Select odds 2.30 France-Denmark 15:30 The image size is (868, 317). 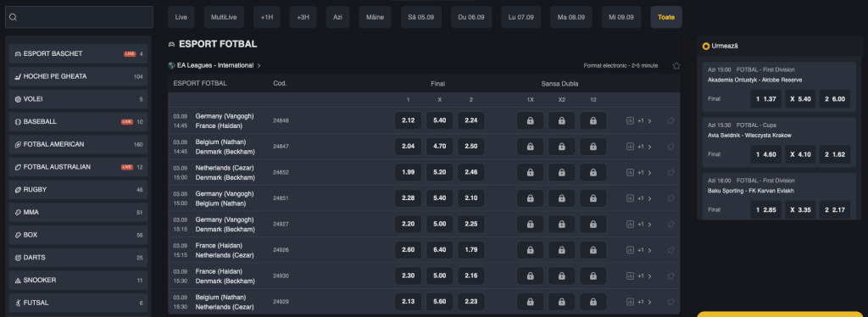pos(408,276)
